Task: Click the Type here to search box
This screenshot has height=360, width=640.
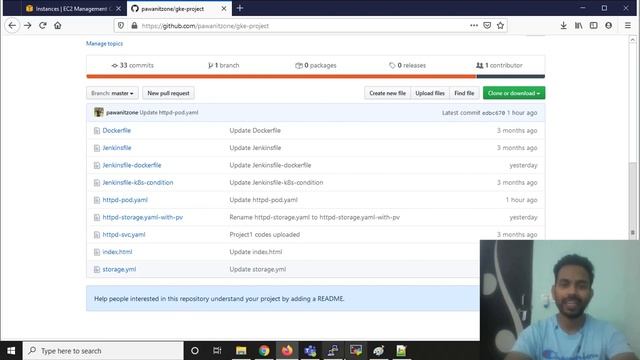Action: coord(103,351)
